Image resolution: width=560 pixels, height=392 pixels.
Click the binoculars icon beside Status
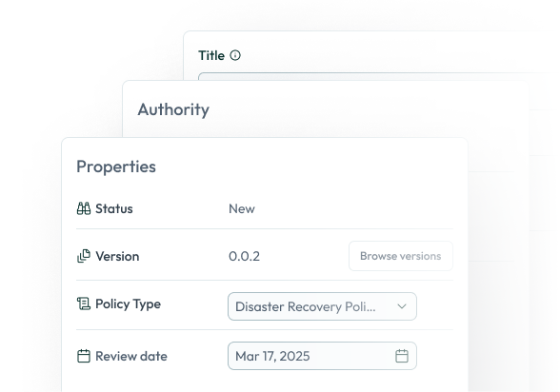pos(84,208)
